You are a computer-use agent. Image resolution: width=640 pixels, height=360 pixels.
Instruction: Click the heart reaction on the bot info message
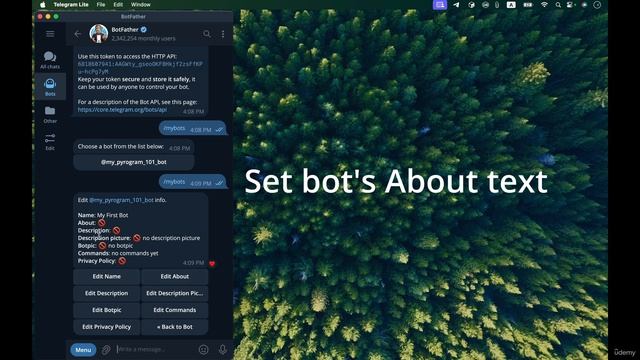(x=212, y=264)
